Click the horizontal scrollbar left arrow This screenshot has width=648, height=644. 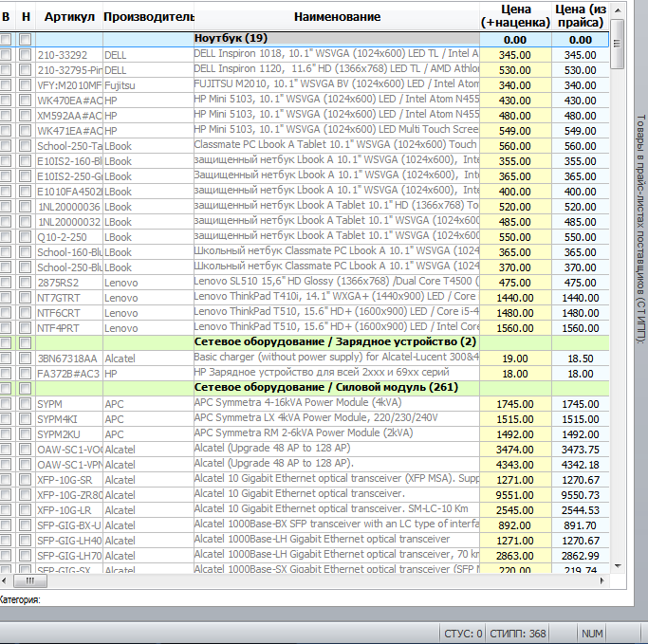point(4,580)
